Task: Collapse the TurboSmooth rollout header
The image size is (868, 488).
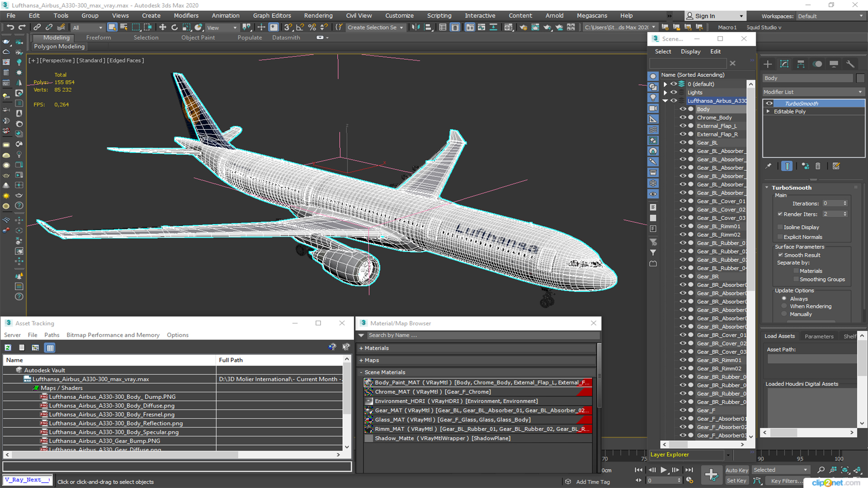Action: [792, 188]
